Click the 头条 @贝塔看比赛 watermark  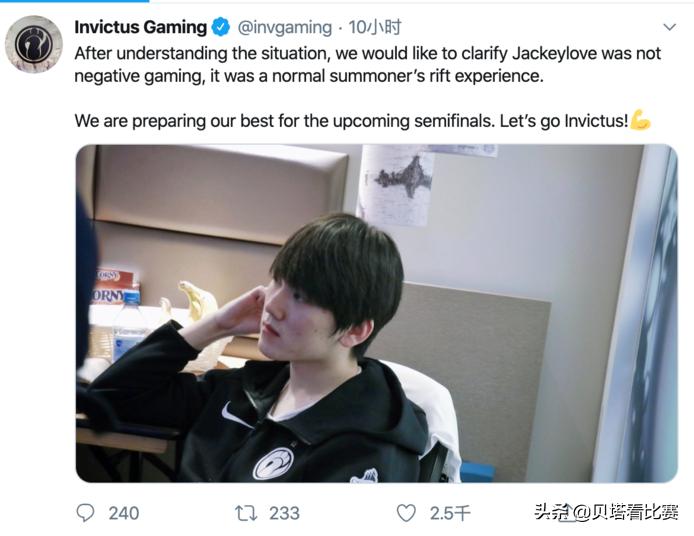(606, 512)
